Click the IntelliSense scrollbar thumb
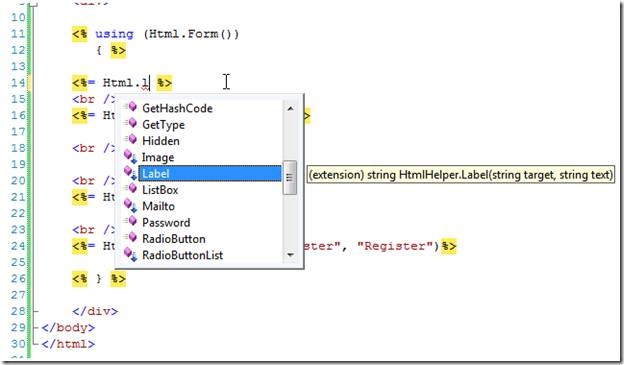The height and width of the screenshot is (365, 624). [x=290, y=178]
